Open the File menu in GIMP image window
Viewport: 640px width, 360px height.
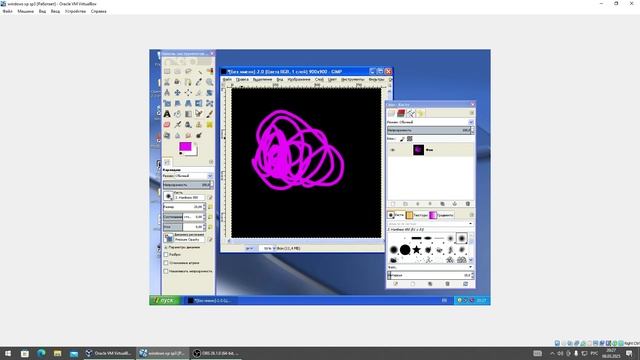pyautogui.click(x=227, y=80)
